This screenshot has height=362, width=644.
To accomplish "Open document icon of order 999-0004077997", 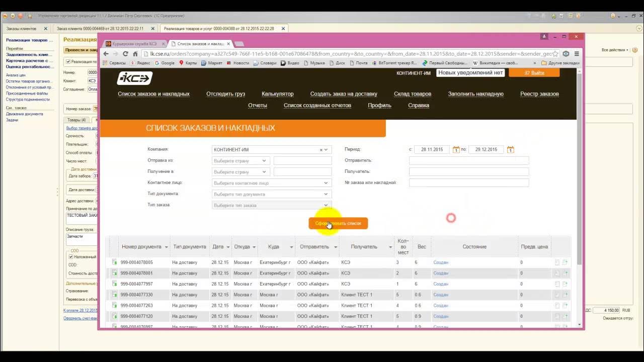I will pyautogui.click(x=114, y=284).
